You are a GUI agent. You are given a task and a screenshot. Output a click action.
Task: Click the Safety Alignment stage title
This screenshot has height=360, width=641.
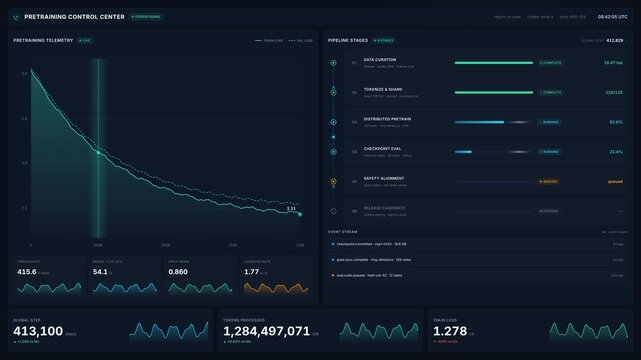[x=384, y=178]
